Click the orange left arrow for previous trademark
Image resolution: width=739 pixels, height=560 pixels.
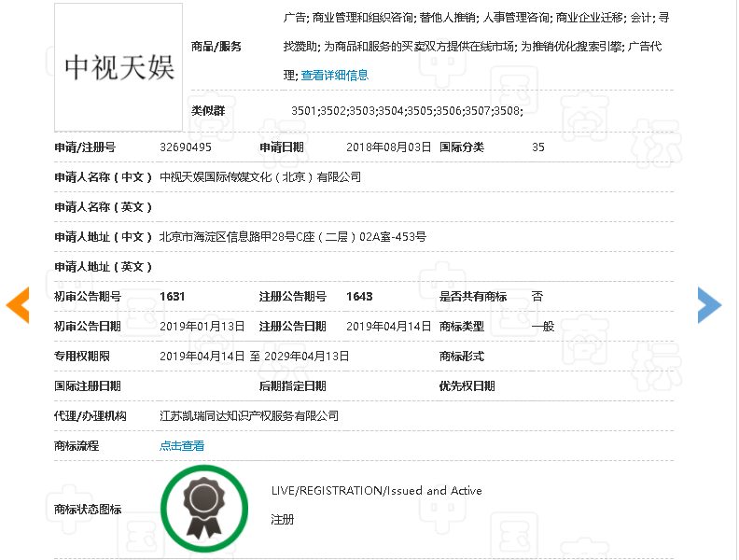(18, 304)
